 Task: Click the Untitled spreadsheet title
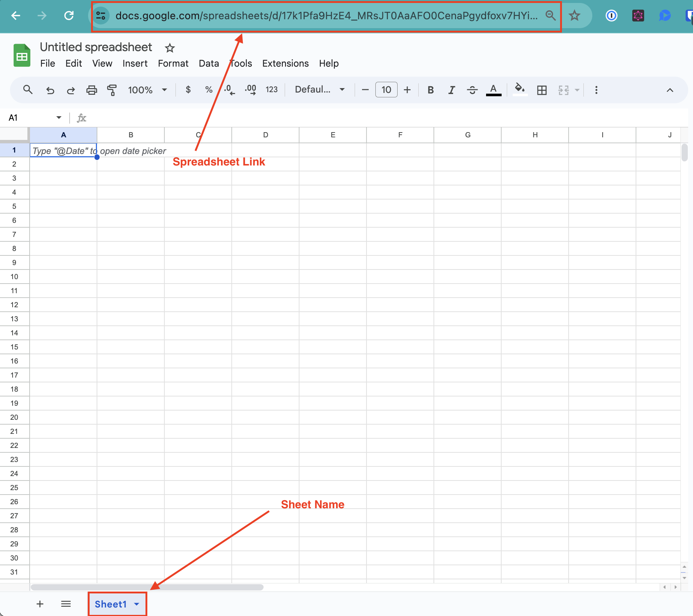[96, 47]
